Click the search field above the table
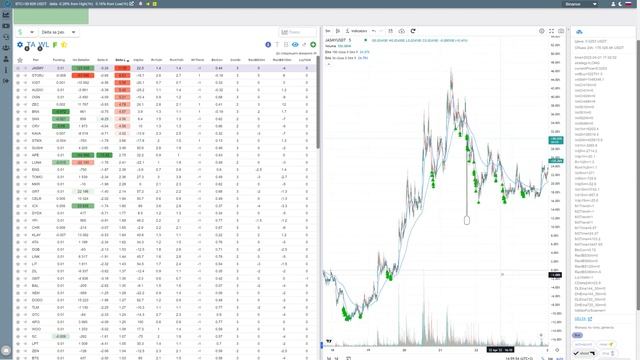The width and height of the screenshot is (640, 360). coord(298,32)
